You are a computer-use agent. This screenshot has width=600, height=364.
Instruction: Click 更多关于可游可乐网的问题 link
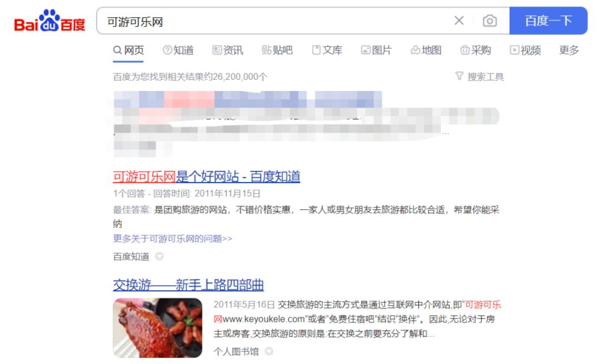(x=173, y=239)
